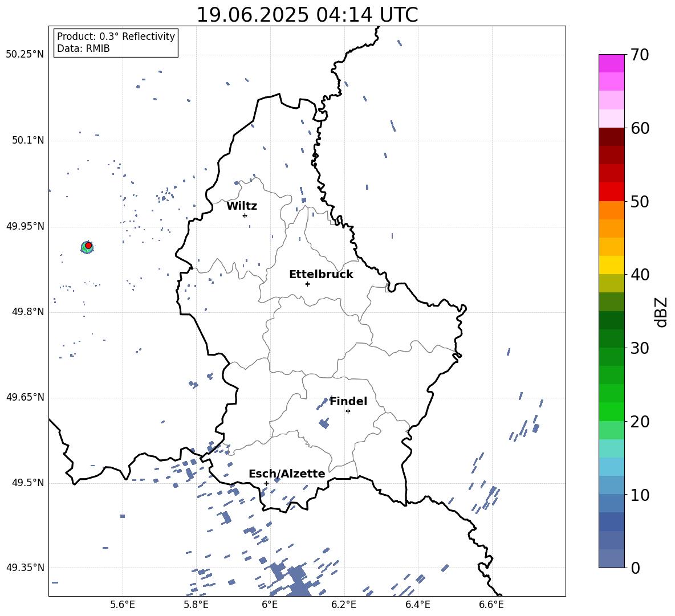This screenshot has height=616, width=675.
Task: Click the colorbar tick label 10
Action: pyautogui.click(x=640, y=495)
